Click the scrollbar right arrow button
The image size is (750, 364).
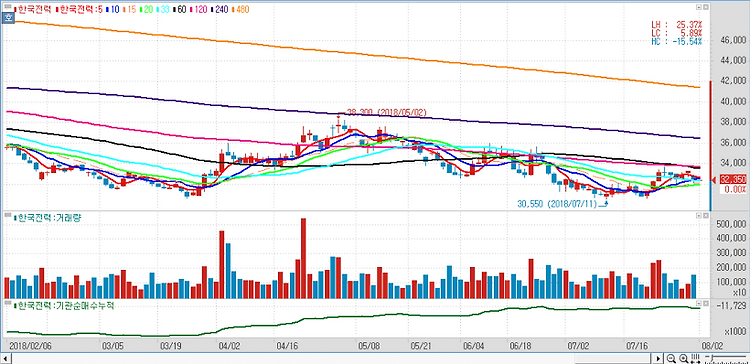[659, 358]
